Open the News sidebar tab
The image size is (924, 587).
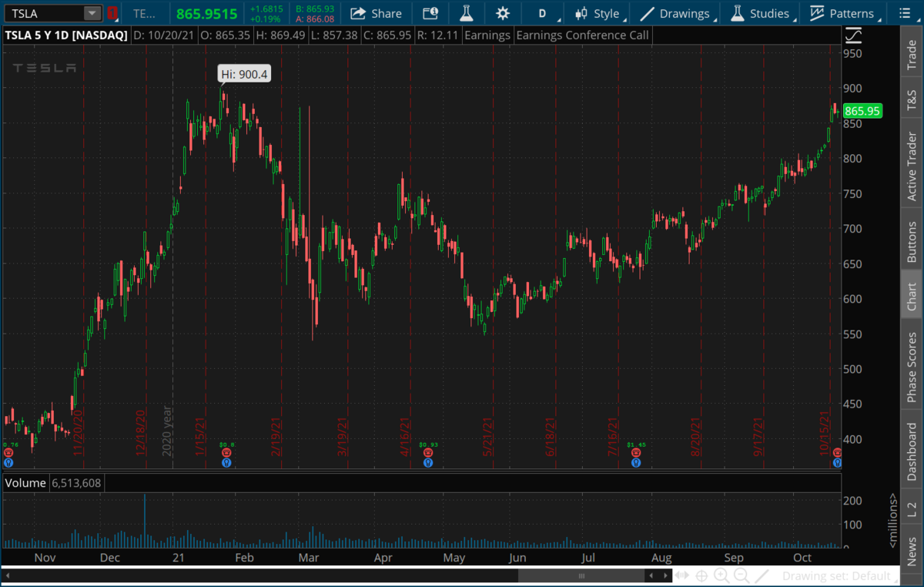tap(912, 551)
